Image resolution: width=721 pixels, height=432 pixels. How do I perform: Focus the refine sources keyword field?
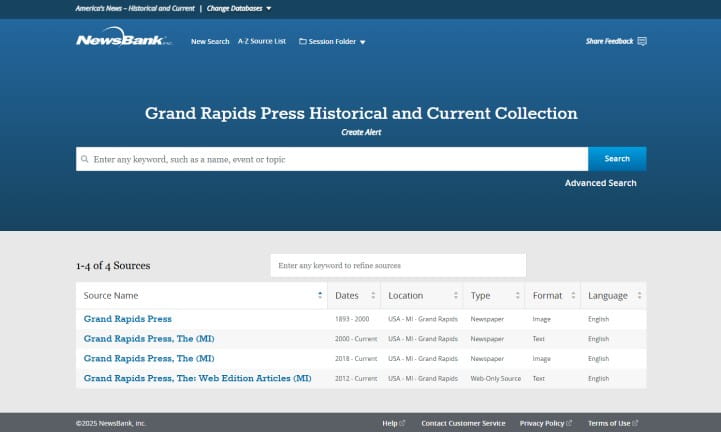398,265
